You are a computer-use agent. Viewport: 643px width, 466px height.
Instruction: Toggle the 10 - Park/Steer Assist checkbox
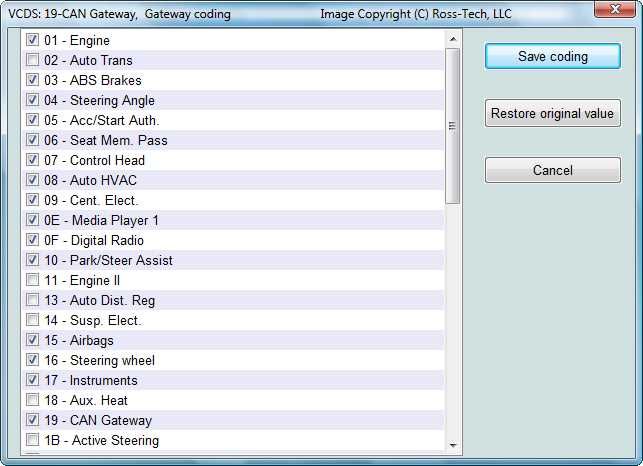pyautogui.click(x=32, y=260)
